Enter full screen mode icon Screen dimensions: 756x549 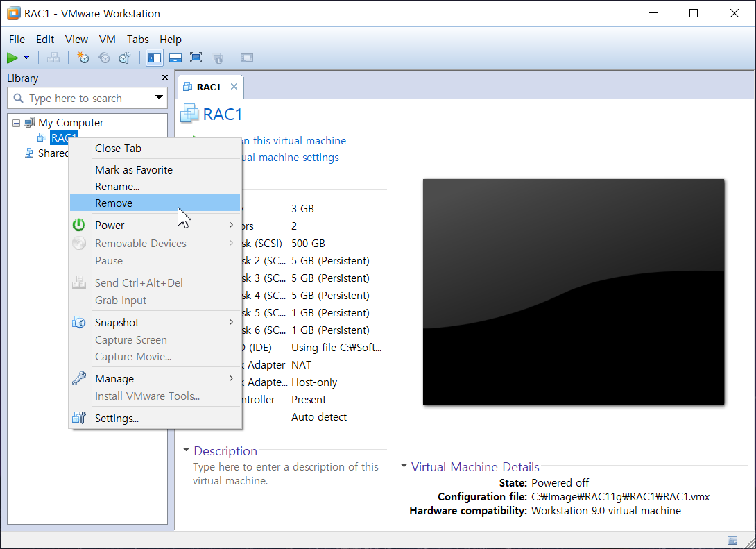(x=196, y=58)
